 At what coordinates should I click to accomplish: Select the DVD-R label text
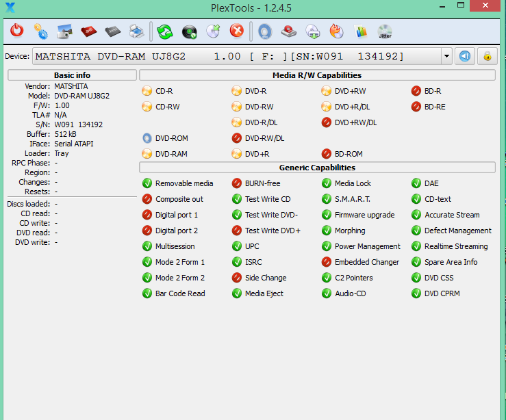click(255, 91)
